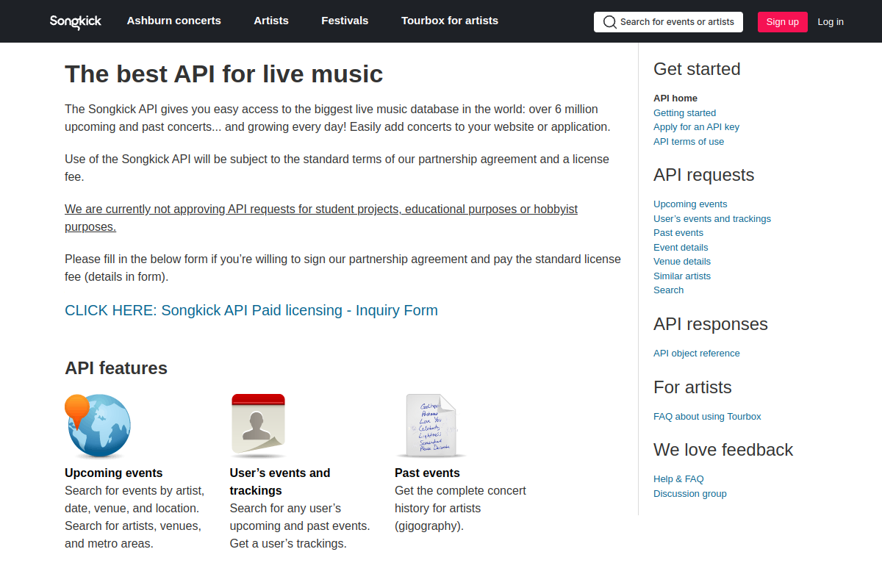This screenshot has height=588, width=882.
Task: Click the handwritten note Past events icon
Action: [x=431, y=426]
